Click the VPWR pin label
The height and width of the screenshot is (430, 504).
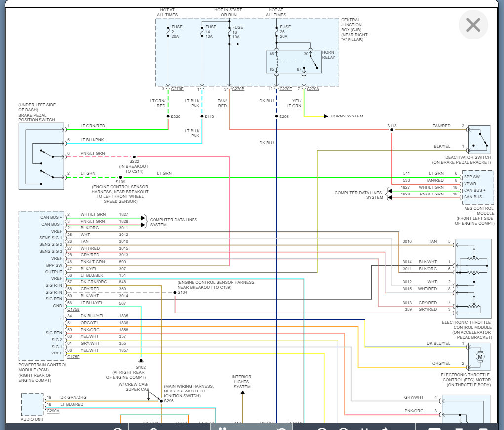pyautogui.click(x=470, y=184)
